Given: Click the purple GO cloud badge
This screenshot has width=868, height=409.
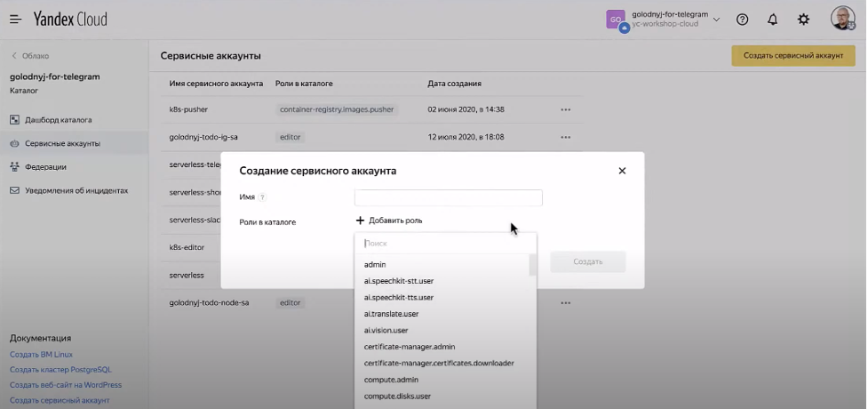Looking at the screenshot, I should [616, 20].
